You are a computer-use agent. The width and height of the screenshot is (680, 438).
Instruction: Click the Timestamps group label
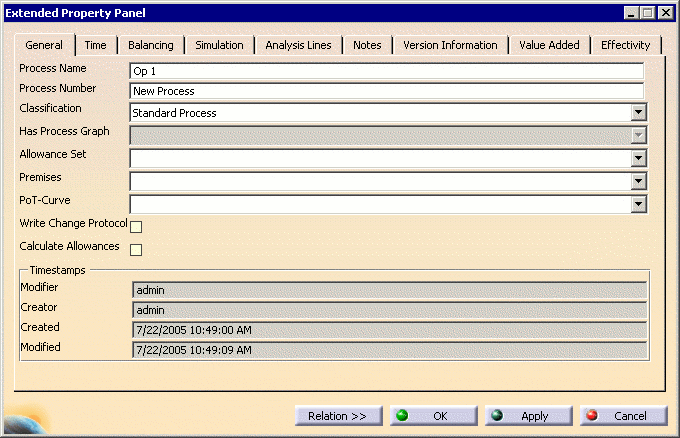[x=58, y=270]
